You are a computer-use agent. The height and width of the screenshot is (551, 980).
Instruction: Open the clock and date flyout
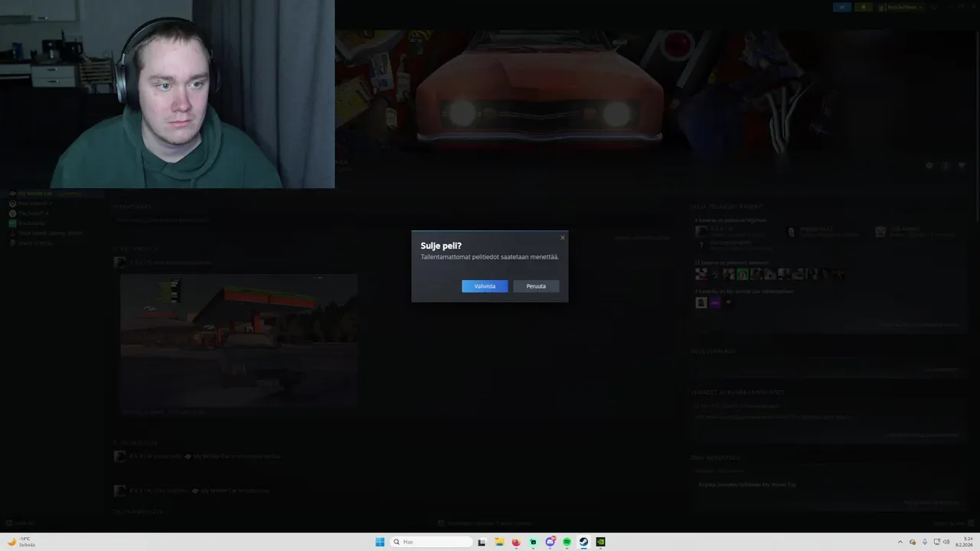pyautogui.click(x=963, y=542)
